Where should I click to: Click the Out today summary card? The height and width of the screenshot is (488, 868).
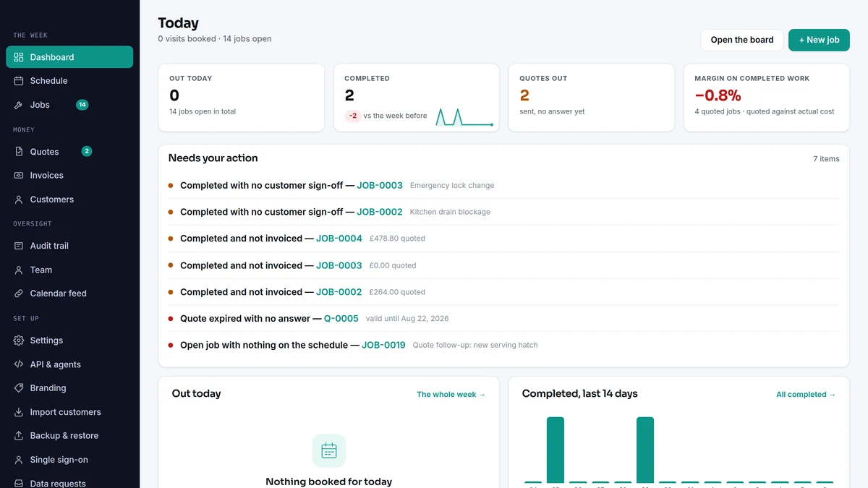pyautogui.click(x=241, y=98)
